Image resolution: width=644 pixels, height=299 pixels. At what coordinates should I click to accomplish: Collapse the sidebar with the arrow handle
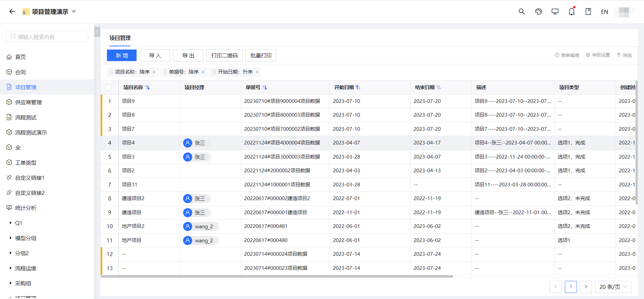click(97, 32)
